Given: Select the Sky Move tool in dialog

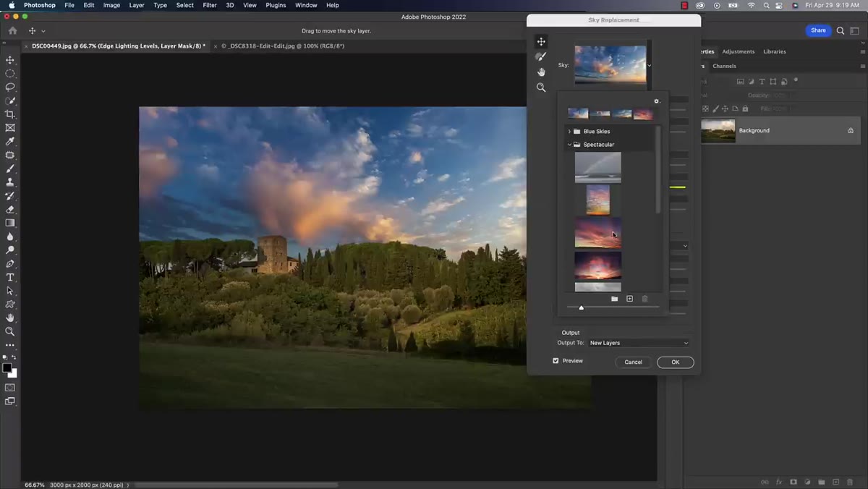Looking at the screenshot, I should 541,41.
